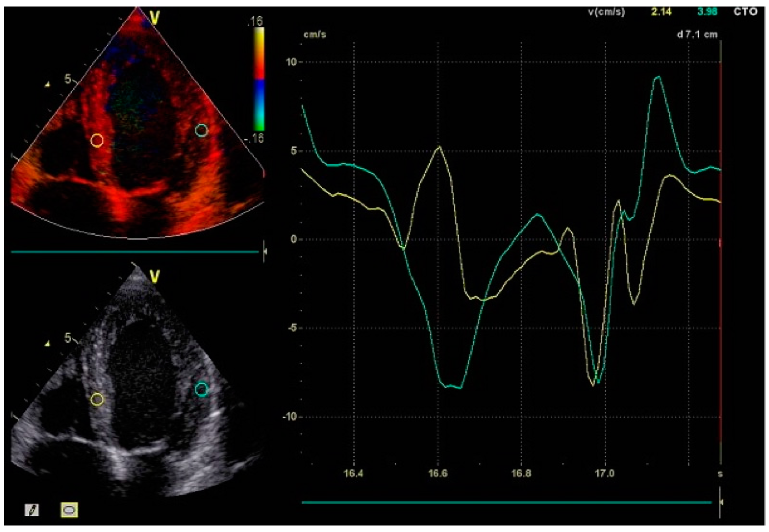Viewport: 769px width, 532px height.
Task: Click focus triangle marker beside grayscale image
Action: point(47,343)
